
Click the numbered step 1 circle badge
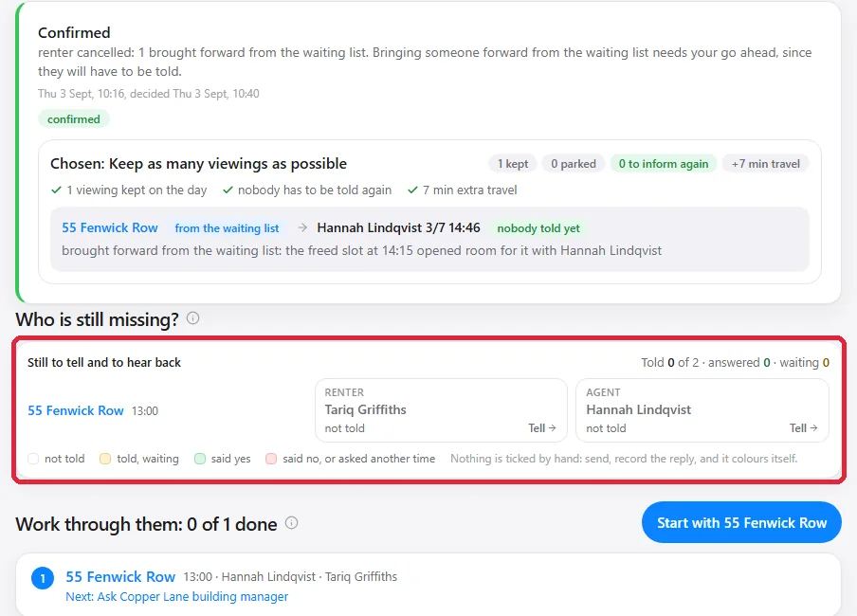(43, 578)
